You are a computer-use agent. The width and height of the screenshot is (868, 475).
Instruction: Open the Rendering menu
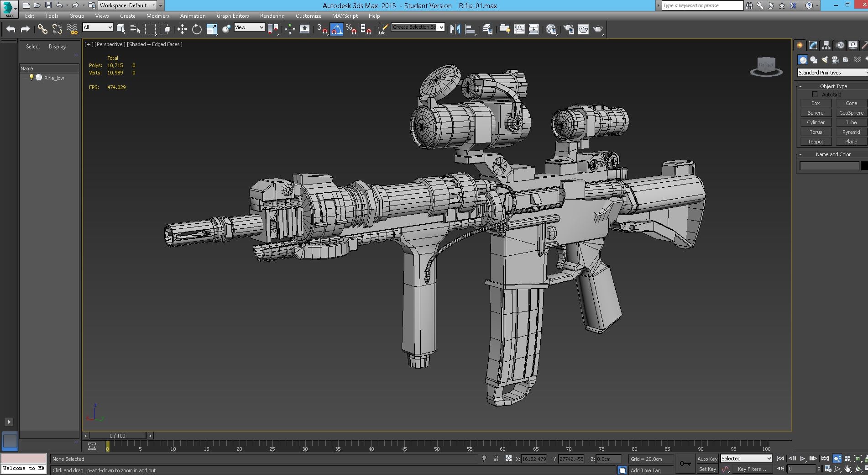(x=272, y=16)
